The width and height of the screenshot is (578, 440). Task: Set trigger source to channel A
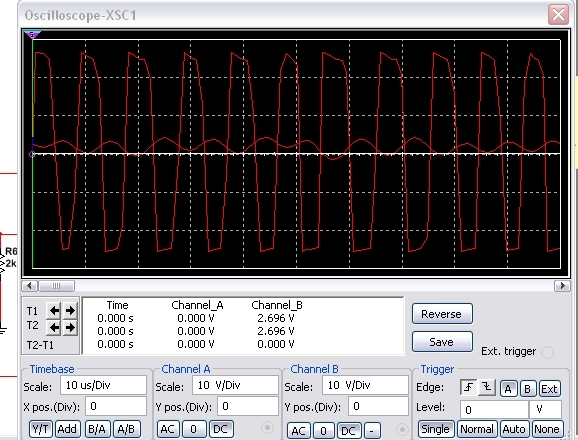(508, 389)
